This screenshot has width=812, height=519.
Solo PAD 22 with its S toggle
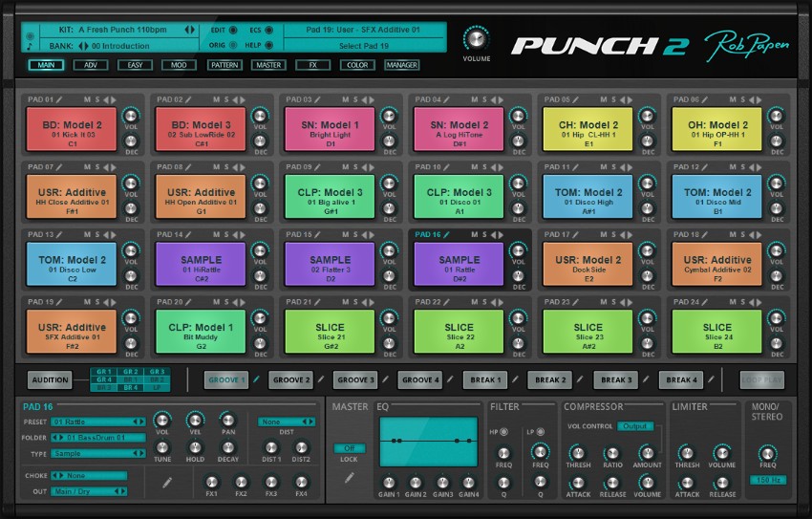(484, 302)
